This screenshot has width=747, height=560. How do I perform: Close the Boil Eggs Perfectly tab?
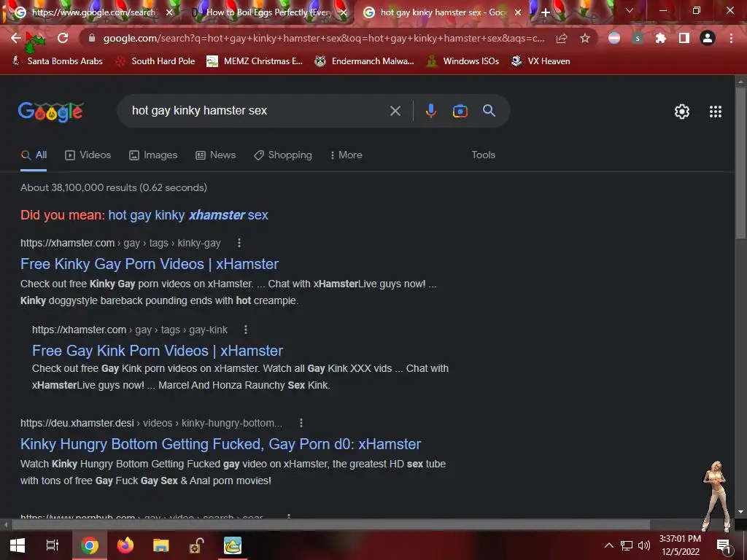pos(344,12)
